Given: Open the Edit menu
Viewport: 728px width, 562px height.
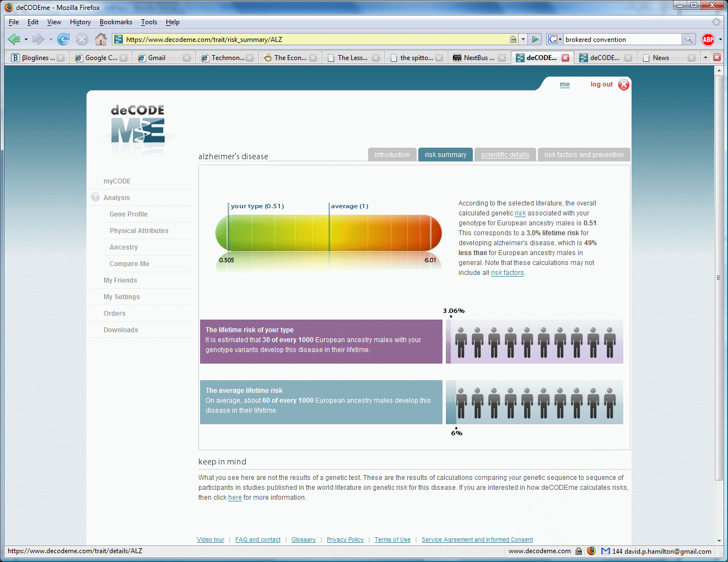Looking at the screenshot, I should tap(33, 22).
